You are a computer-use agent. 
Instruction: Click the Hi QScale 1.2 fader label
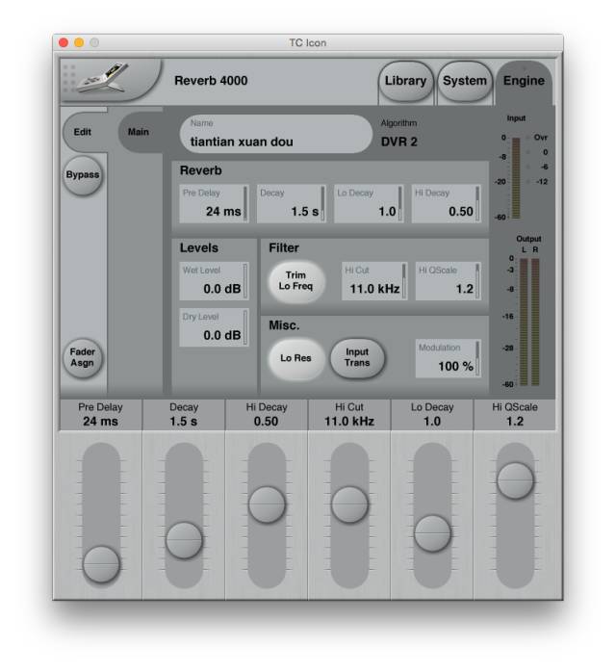click(x=515, y=414)
